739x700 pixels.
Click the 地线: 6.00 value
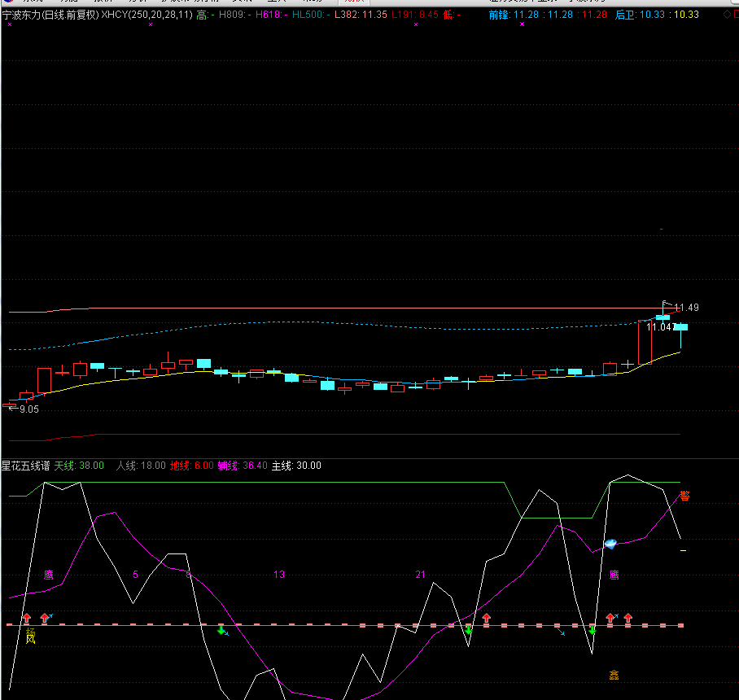click(x=192, y=466)
